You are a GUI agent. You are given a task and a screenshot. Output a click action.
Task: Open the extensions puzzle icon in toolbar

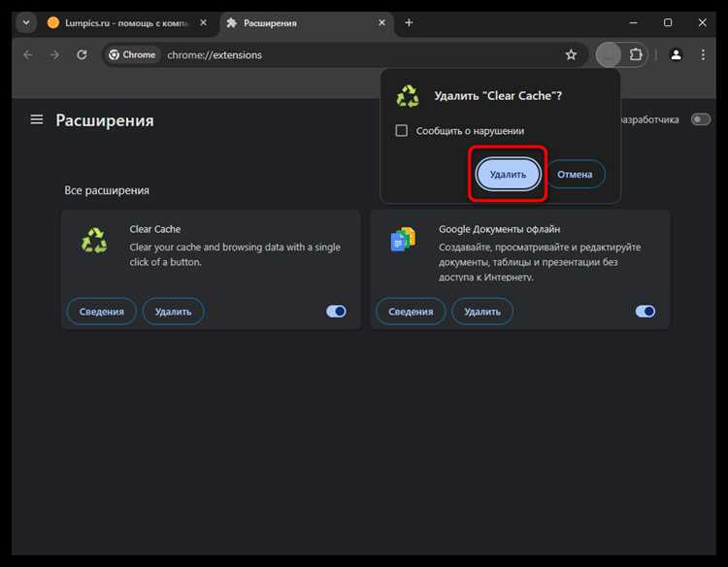click(636, 54)
